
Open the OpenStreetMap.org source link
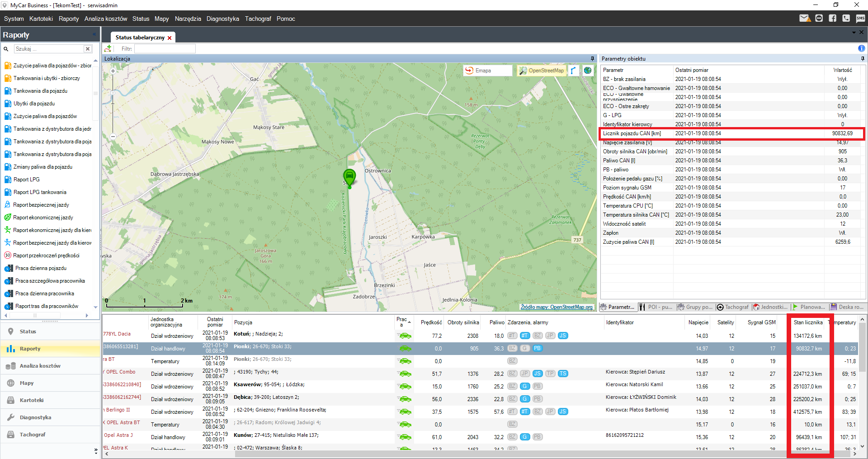(556, 307)
